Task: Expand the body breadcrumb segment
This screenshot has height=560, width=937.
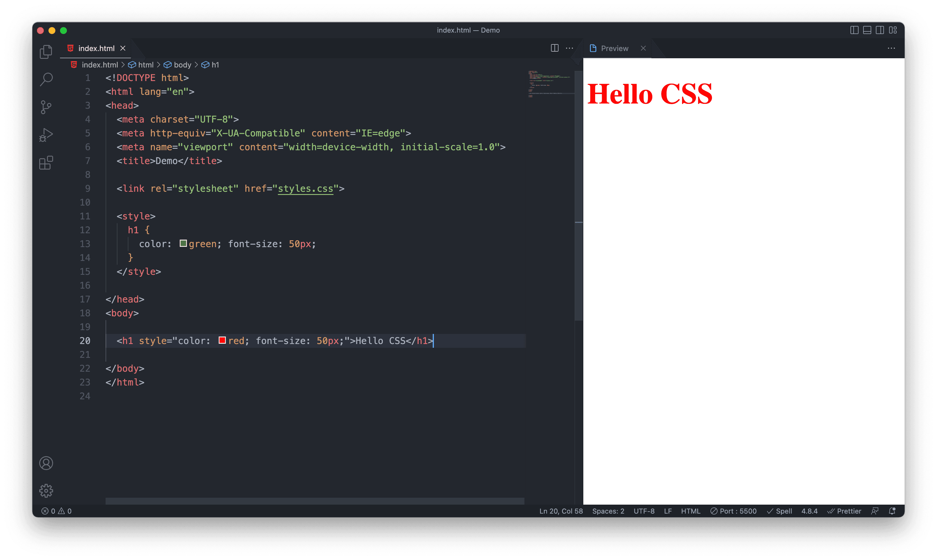Action: pyautogui.click(x=182, y=65)
